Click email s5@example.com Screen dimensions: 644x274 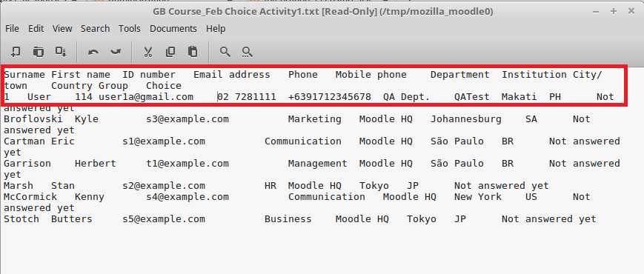(x=164, y=218)
